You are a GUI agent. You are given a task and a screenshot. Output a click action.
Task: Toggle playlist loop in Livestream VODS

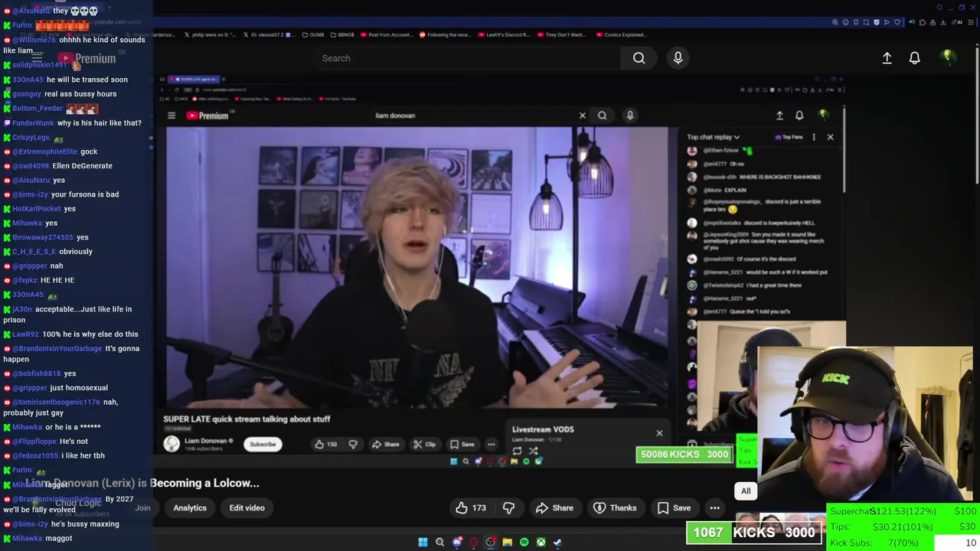coord(518,451)
